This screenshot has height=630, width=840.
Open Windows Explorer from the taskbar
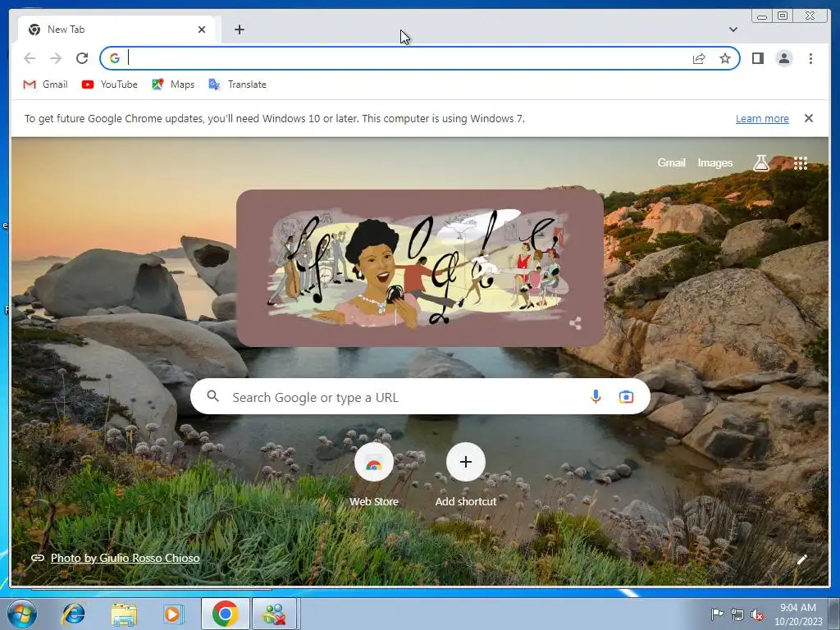(x=124, y=614)
